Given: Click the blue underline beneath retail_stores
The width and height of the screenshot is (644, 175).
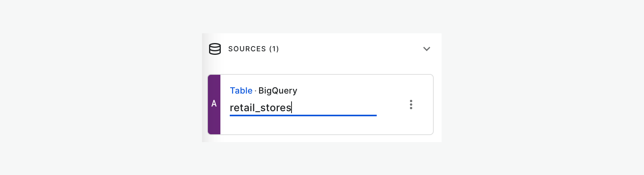Looking at the screenshot, I should tap(303, 115).
